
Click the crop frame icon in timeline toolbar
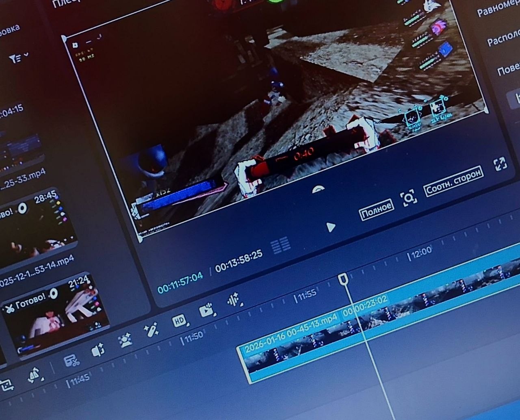(7, 385)
